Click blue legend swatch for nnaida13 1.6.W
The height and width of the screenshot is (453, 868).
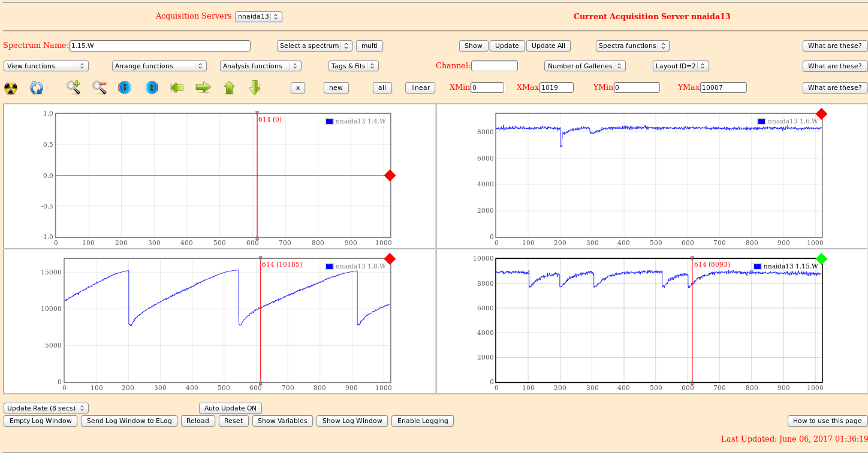point(761,121)
